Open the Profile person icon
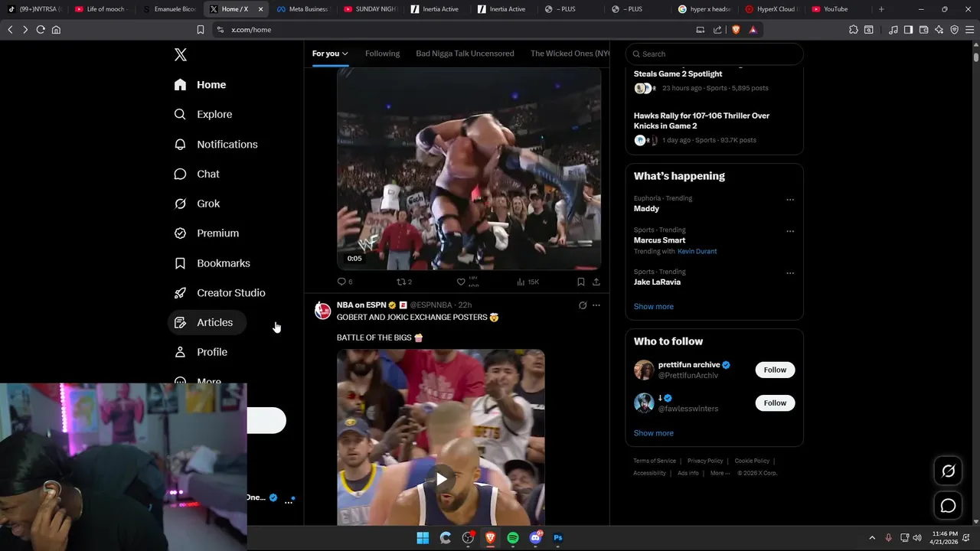The height and width of the screenshot is (551, 980). [x=180, y=352]
